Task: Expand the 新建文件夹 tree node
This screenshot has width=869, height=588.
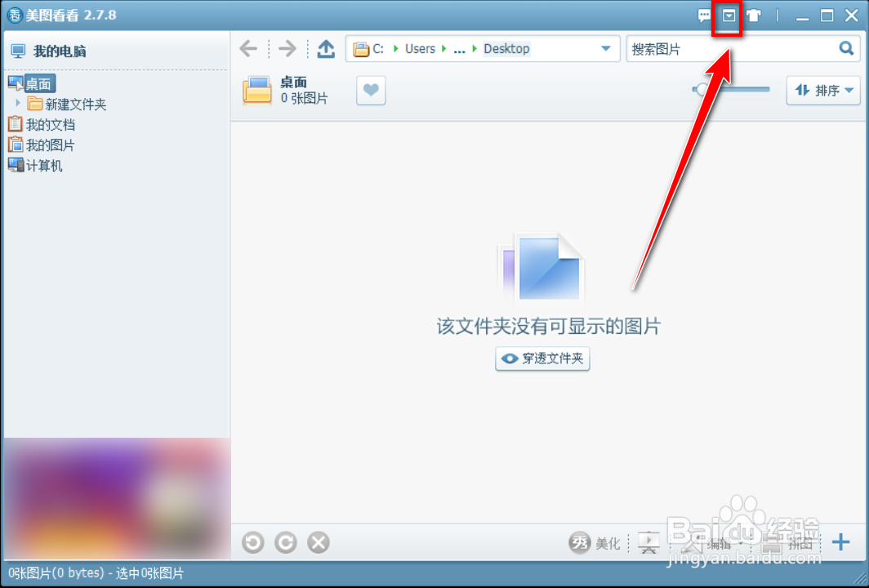Action: coord(18,103)
